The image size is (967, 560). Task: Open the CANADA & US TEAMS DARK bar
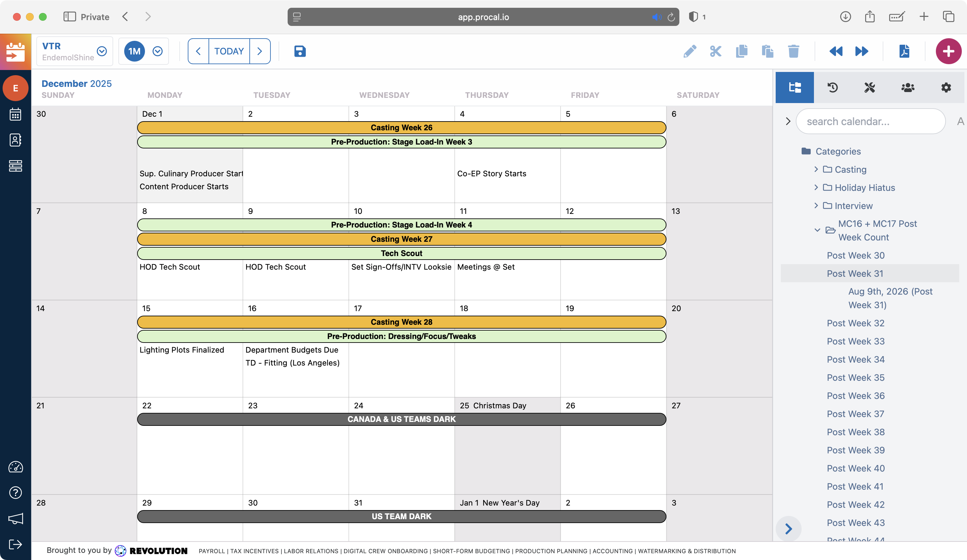click(x=401, y=419)
